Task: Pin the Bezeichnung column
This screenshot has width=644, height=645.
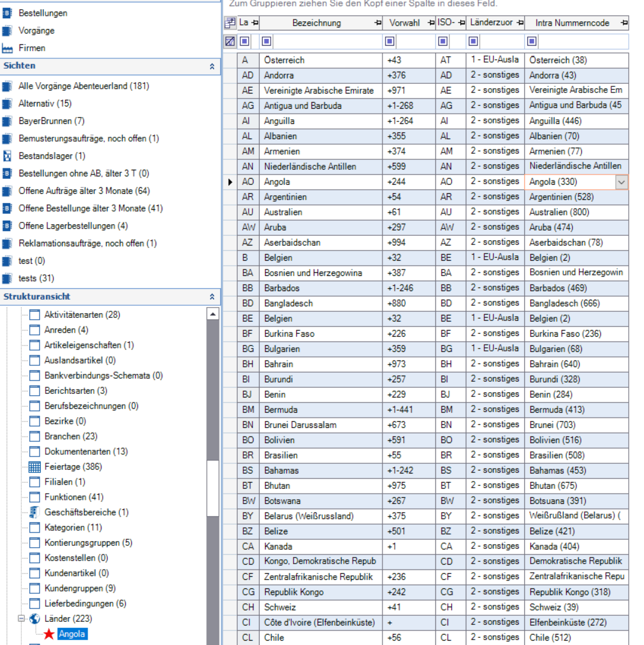Action: point(376,23)
